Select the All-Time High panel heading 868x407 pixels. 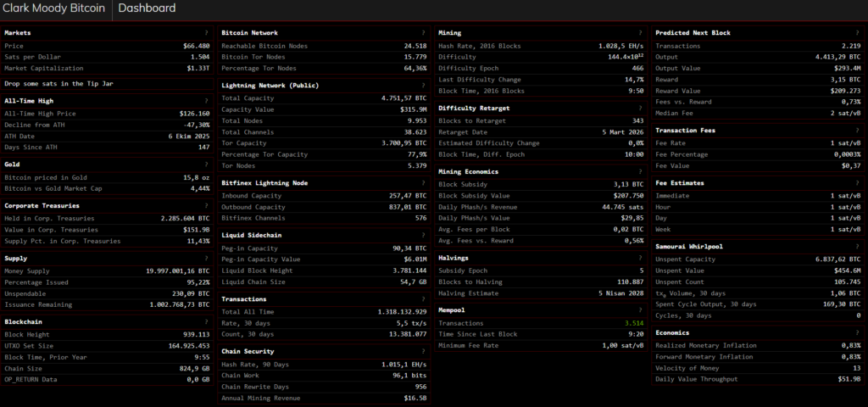[28, 101]
